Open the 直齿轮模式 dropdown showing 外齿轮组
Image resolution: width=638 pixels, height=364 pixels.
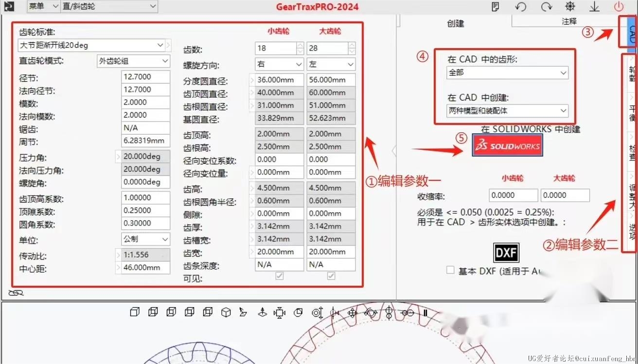click(x=133, y=61)
